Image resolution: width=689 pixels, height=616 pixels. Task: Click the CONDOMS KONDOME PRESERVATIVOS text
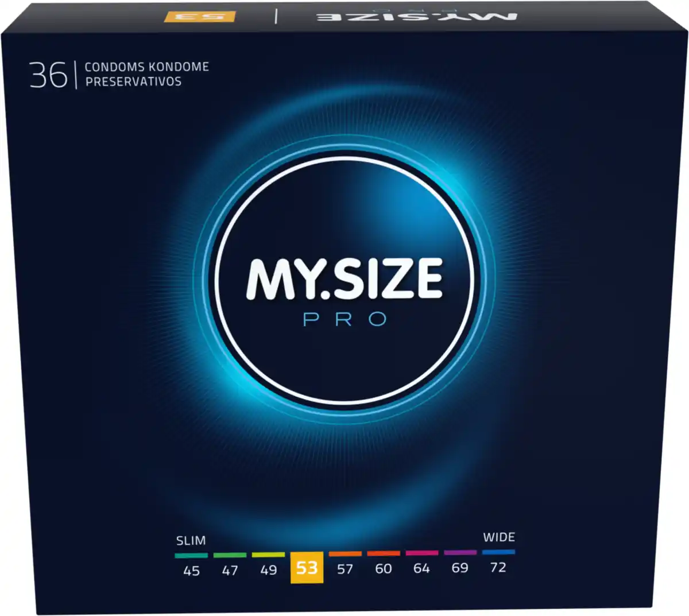tap(146, 74)
